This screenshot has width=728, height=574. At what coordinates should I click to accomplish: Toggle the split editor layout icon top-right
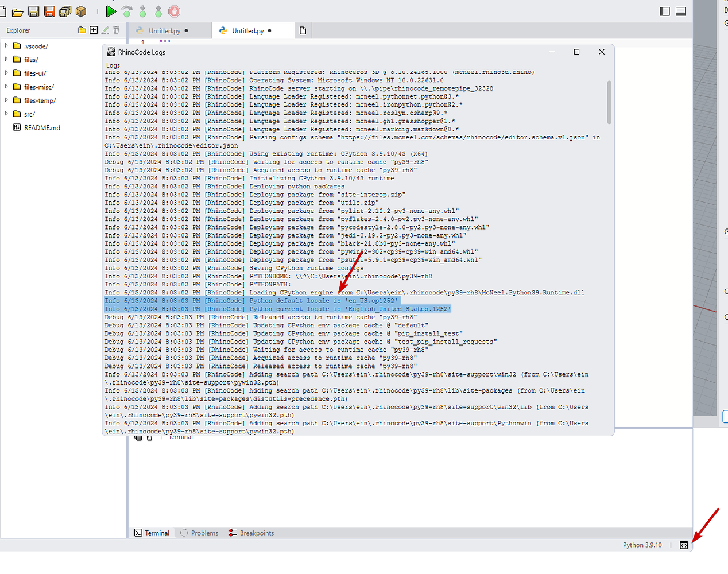click(665, 11)
